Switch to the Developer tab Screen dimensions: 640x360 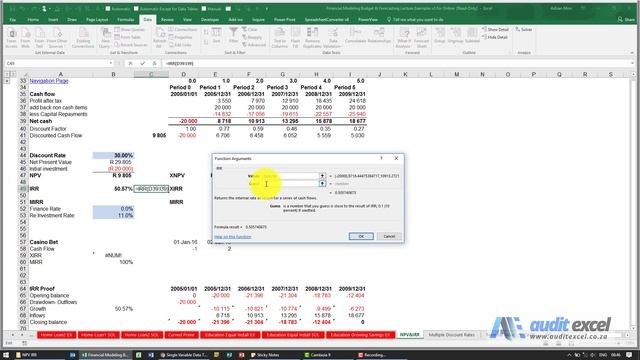tap(210, 20)
